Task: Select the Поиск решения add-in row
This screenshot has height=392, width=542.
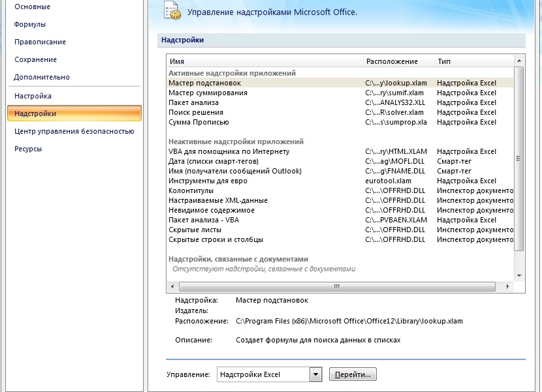Action: click(340, 112)
